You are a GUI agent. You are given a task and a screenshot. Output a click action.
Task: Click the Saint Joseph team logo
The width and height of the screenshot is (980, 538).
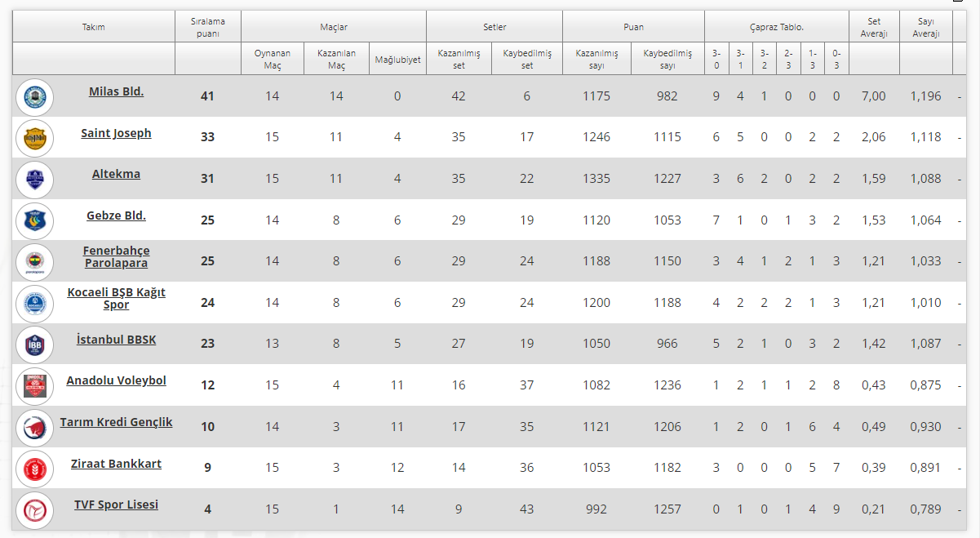[34, 138]
